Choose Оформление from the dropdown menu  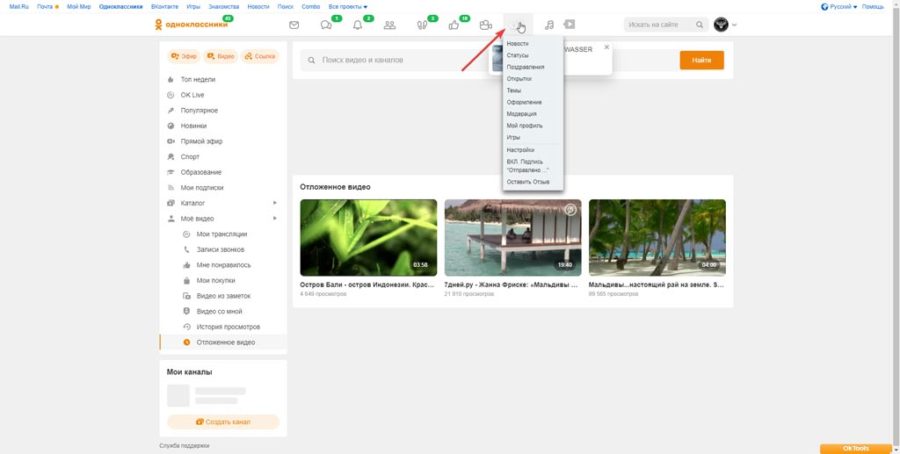pyautogui.click(x=524, y=102)
